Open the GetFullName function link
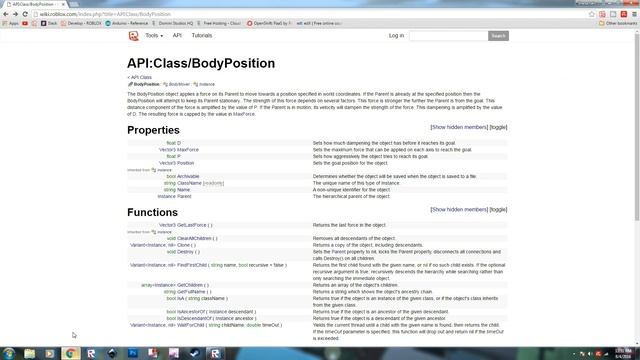The height and width of the screenshot is (360, 640). [191, 292]
